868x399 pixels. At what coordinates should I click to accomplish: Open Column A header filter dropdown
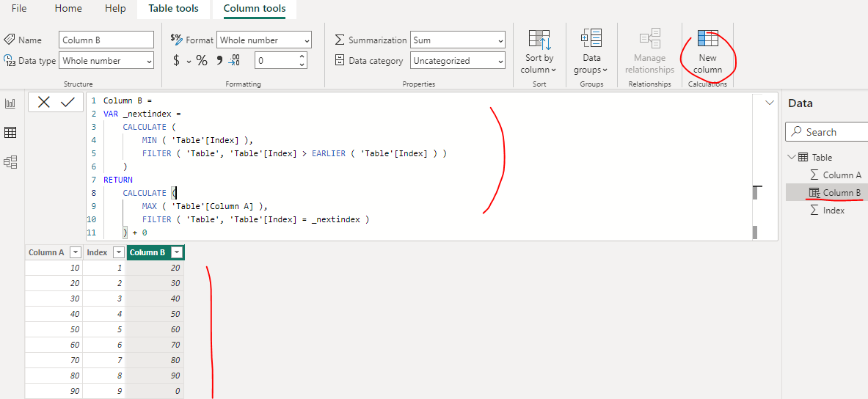[76, 252]
